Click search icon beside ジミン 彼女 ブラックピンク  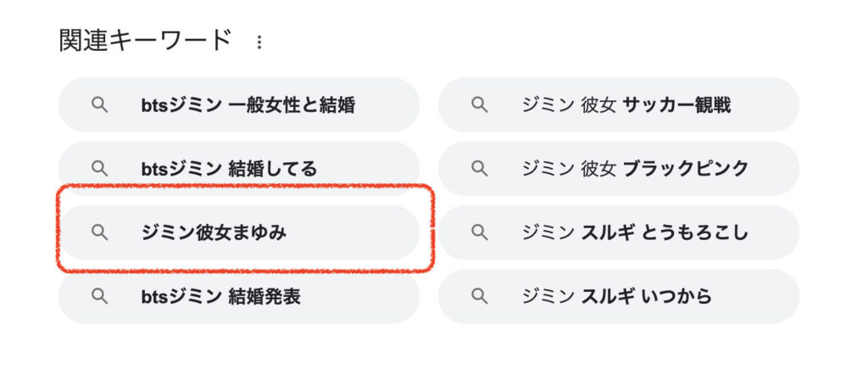(x=480, y=169)
